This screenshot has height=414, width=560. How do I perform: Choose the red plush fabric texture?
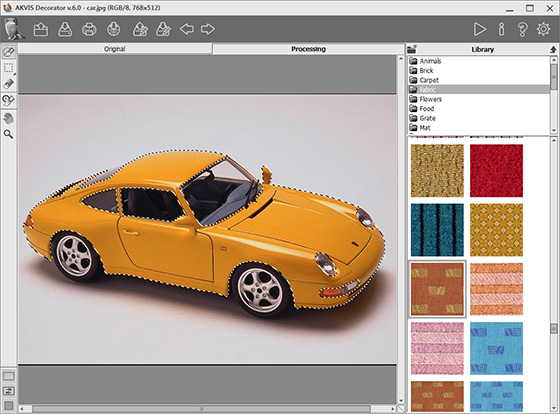point(496,171)
